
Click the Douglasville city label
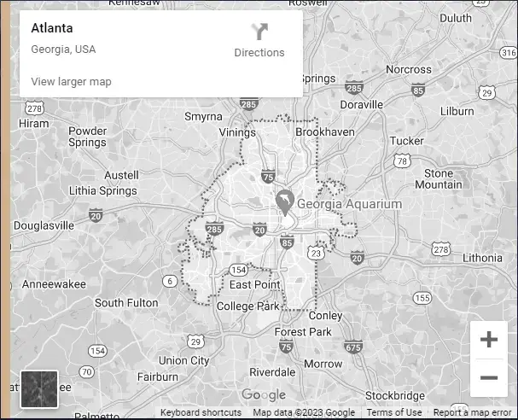44,225
